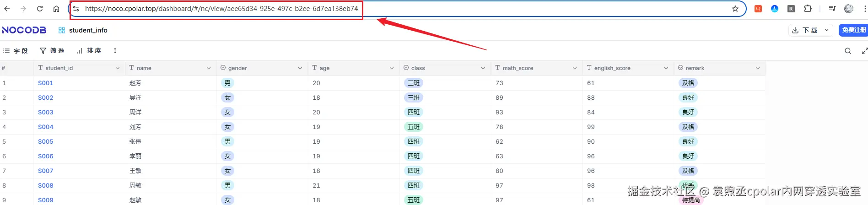Open record S006 link
Image resolution: width=868 pixels, height=205 pixels.
coord(46,156)
